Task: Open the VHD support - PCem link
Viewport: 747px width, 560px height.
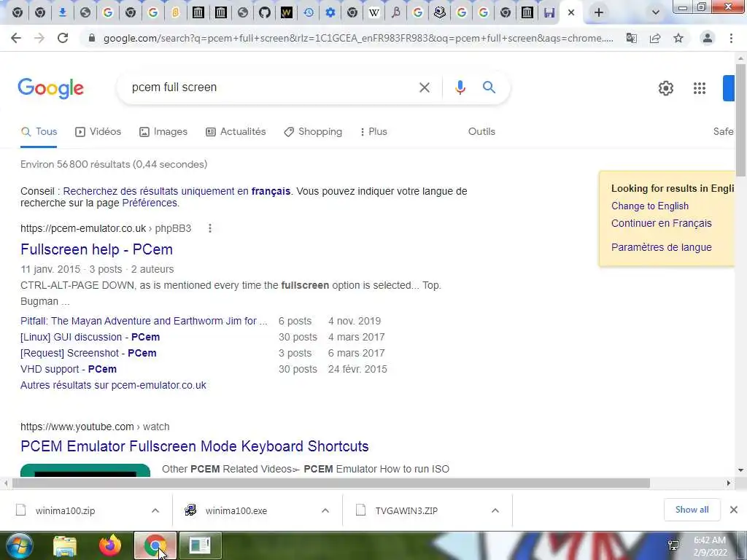Action: pyautogui.click(x=69, y=369)
